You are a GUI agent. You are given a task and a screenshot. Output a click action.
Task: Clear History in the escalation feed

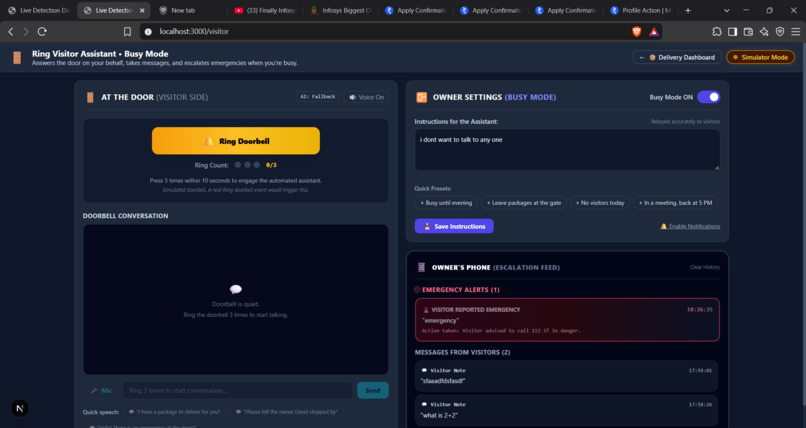705,267
